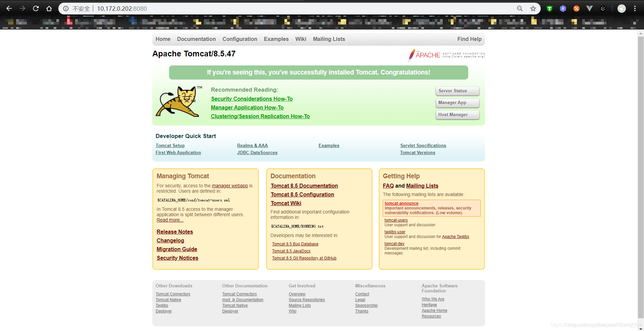
Task: Open the tomcat-announce mailing list link
Action: (x=401, y=203)
